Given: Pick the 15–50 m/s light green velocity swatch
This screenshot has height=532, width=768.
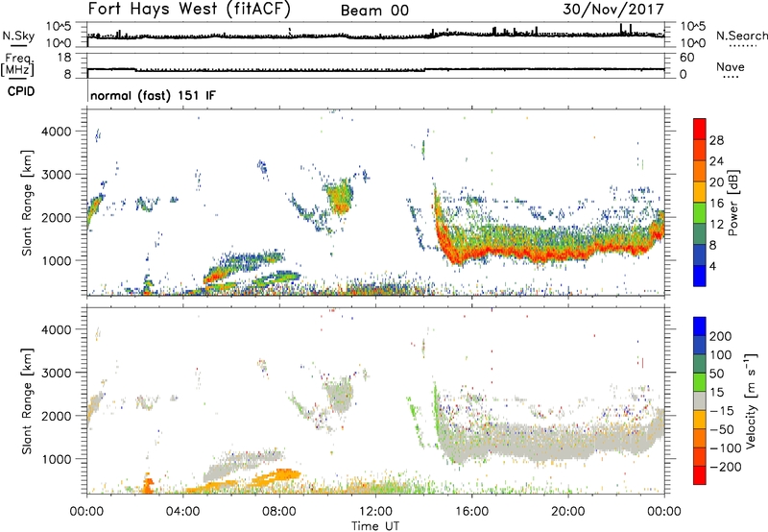Looking at the screenshot, I should pyautogui.click(x=700, y=382).
